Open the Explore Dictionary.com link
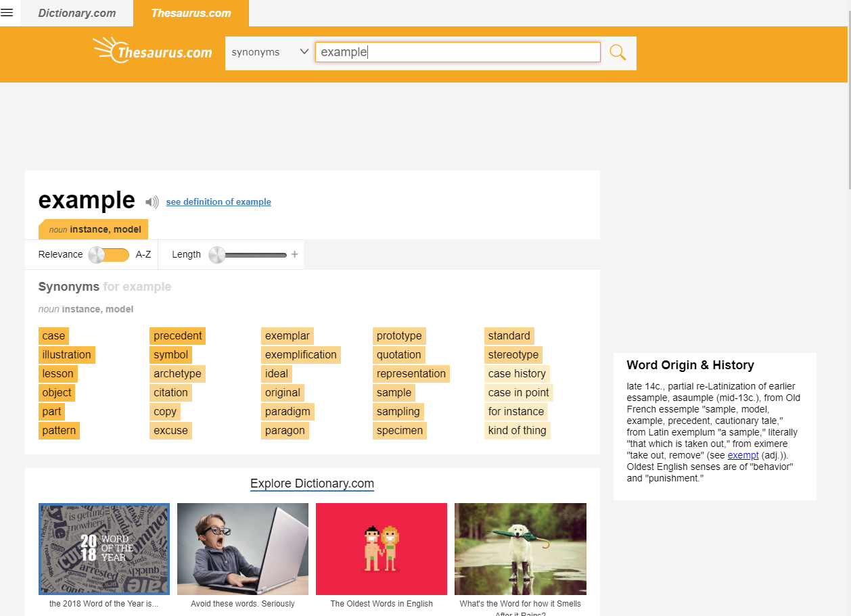Screen dimensions: 851x616 pyautogui.click(x=312, y=483)
